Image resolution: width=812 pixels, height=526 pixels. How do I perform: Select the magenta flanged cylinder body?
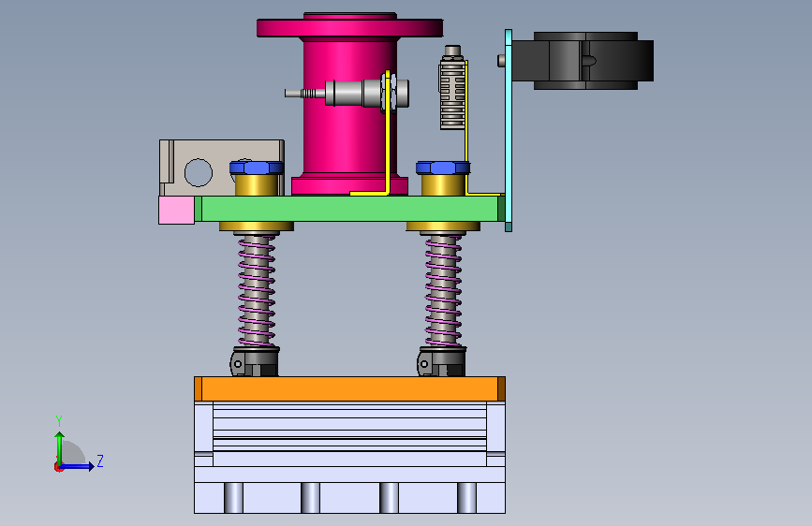pyautogui.click(x=349, y=135)
